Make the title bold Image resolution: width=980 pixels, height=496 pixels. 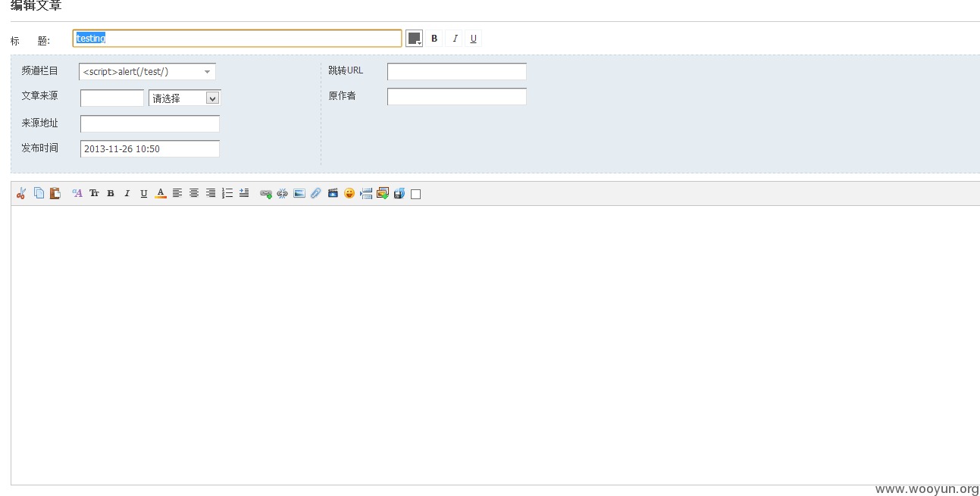pos(434,39)
